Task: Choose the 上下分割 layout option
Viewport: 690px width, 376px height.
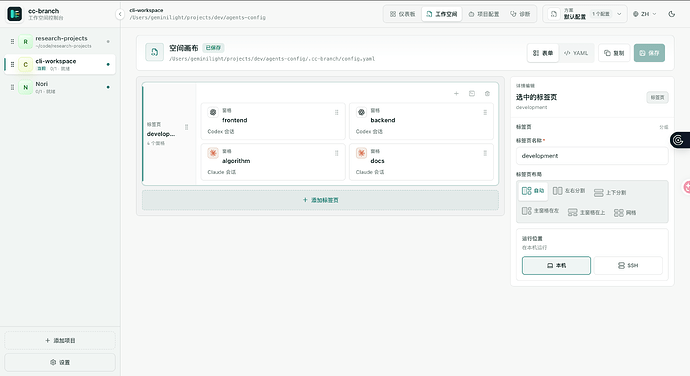Action: pos(610,192)
